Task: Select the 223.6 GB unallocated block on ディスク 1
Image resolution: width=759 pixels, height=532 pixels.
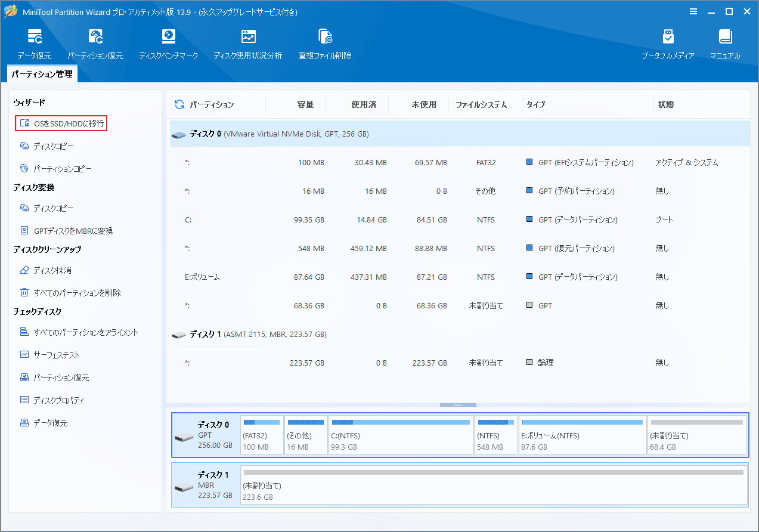Action: (494, 485)
